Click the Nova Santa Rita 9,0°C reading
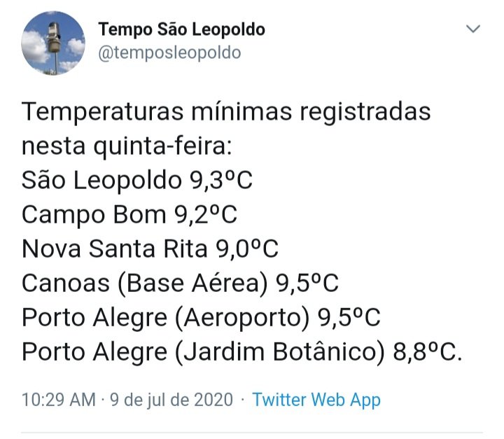This screenshot has height=439, width=504. [150, 249]
